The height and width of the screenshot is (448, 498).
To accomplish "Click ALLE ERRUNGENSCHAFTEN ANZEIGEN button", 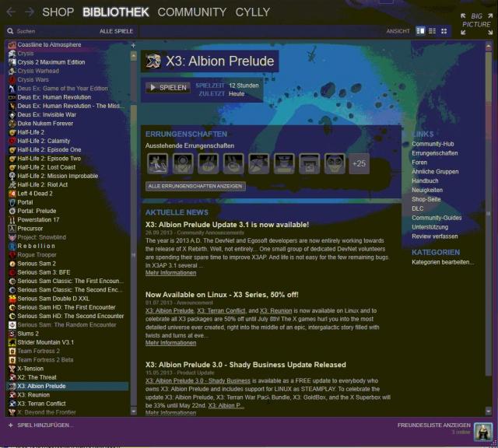I will (195, 186).
